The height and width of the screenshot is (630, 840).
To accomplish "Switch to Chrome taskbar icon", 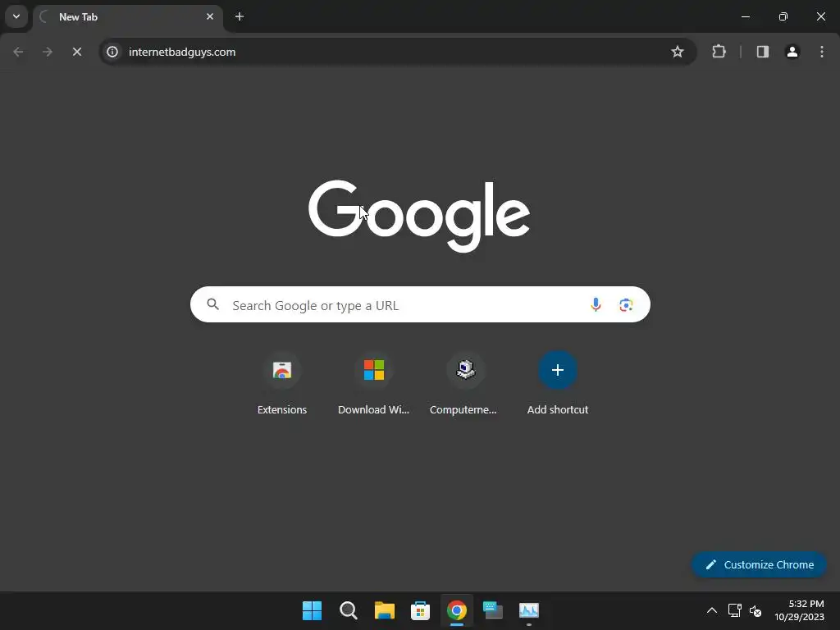I will point(457,610).
